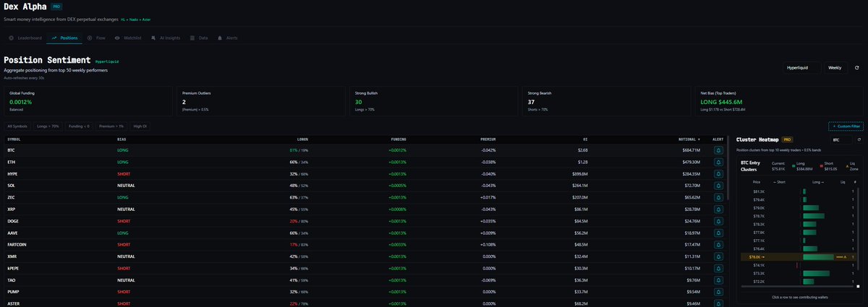Refresh the Cluster Heatmap panel
Screen dimensions: 868x307
pyautogui.click(x=859, y=139)
